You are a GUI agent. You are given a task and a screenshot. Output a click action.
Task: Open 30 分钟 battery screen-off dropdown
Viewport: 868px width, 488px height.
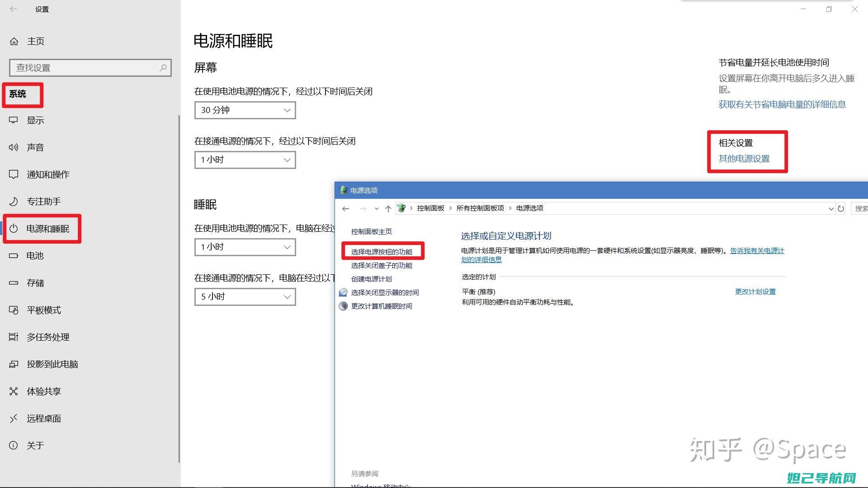[x=245, y=110]
